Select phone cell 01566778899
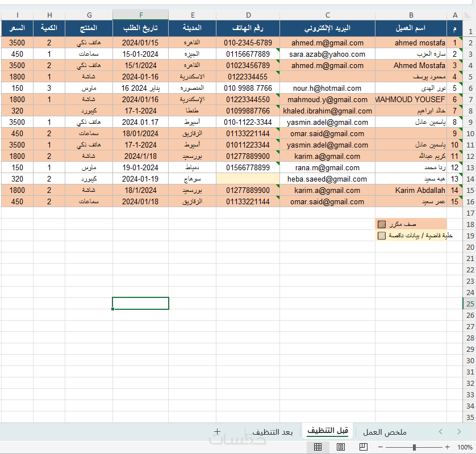 (248, 168)
